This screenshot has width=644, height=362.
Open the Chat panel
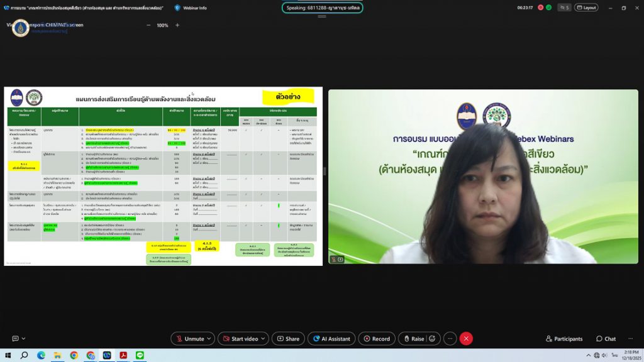tap(606, 339)
